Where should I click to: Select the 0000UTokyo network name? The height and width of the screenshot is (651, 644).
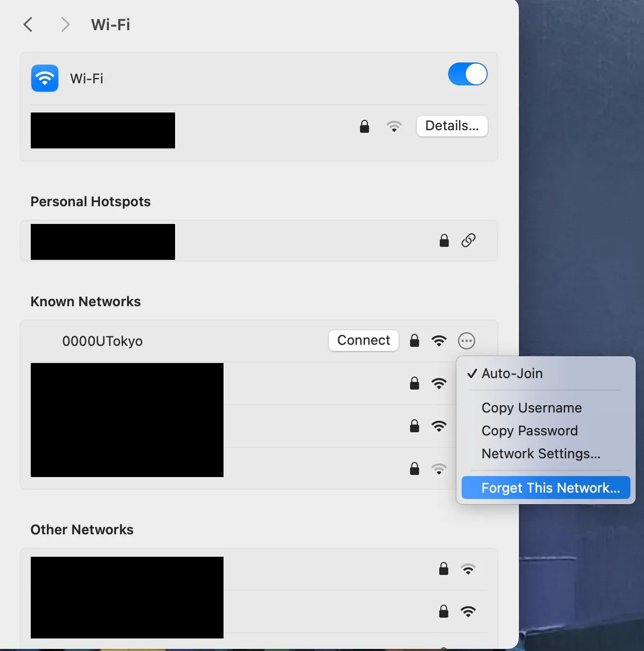tap(103, 341)
